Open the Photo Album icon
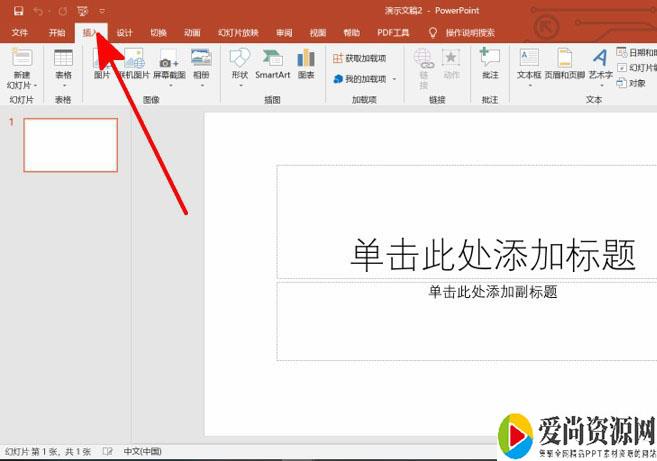 [x=201, y=58]
